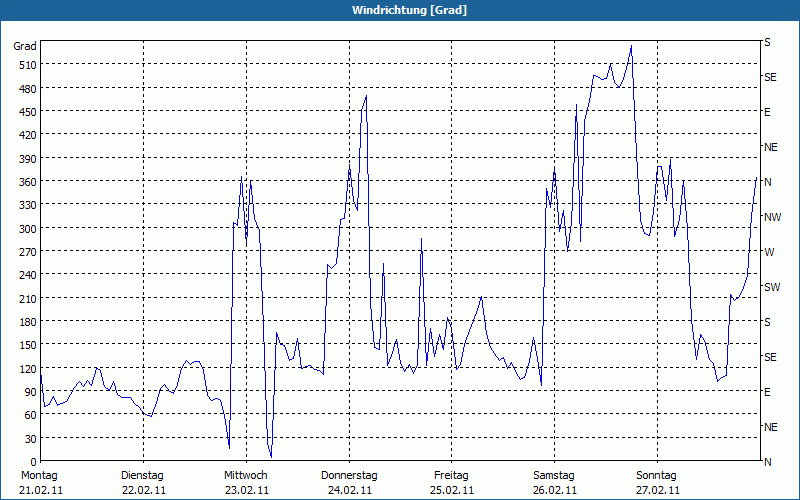This screenshot has width=800, height=500.
Task: Click the 'Mittwoch' day label
Action: click(x=245, y=476)
